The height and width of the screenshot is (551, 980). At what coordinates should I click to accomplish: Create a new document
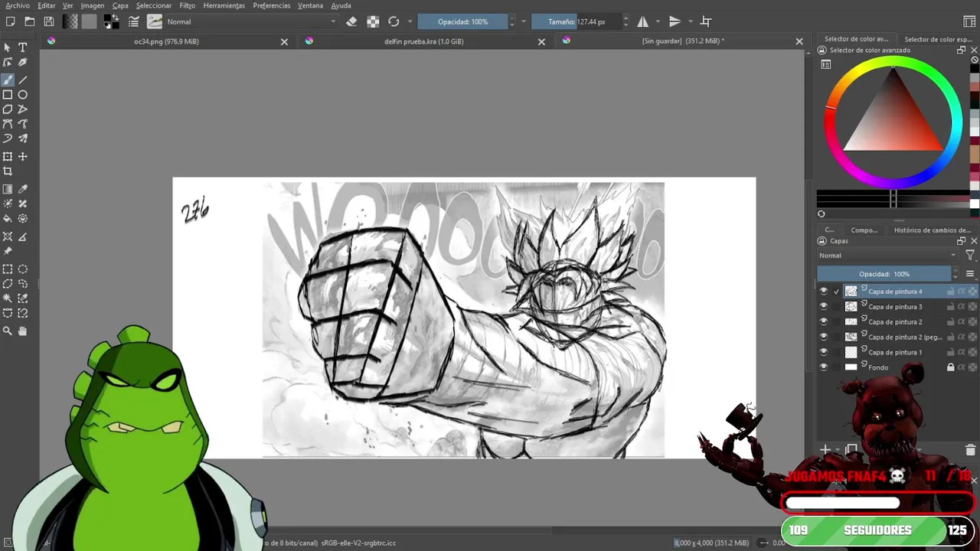pos(11,21)
